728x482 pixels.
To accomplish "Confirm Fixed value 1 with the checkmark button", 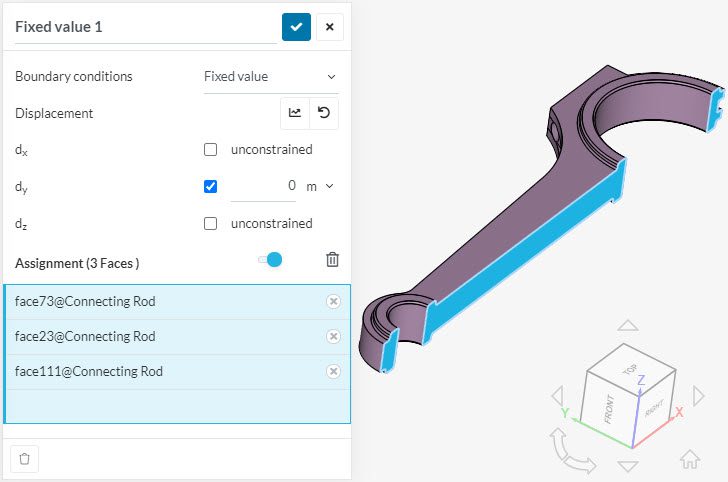I will pos(296,27).
